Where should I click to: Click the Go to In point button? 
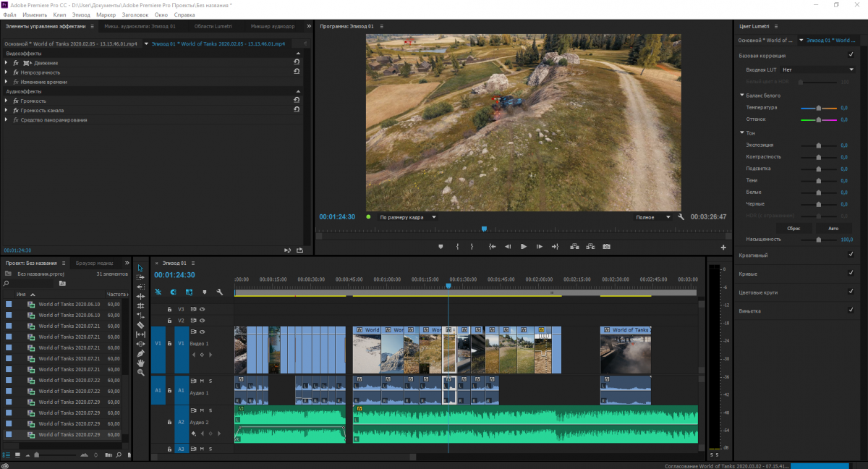point(492,247)
